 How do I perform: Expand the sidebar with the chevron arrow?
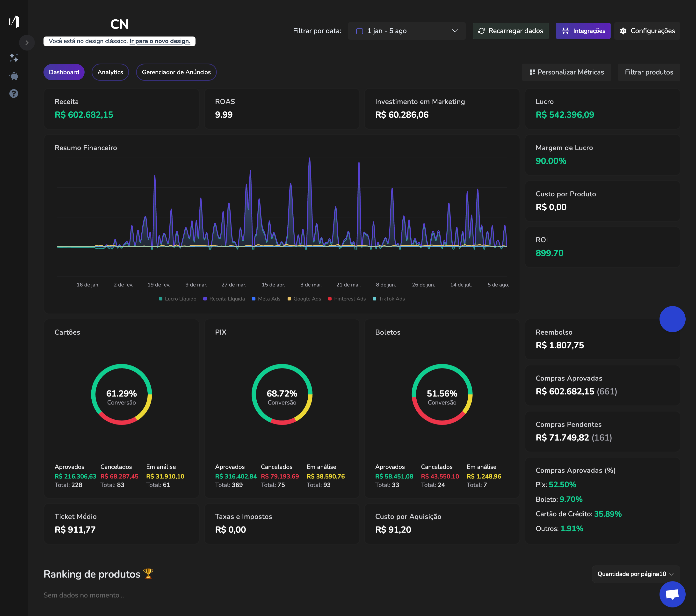click(27, 43)
